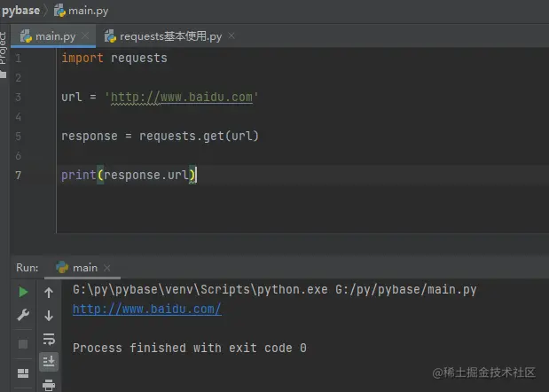
Task: Jump down the stack trace arrow
Action: [x=49, y=316]
